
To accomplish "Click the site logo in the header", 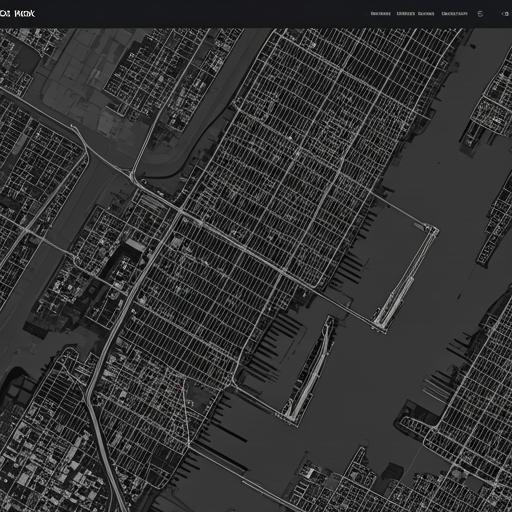I will coord(17,14).
